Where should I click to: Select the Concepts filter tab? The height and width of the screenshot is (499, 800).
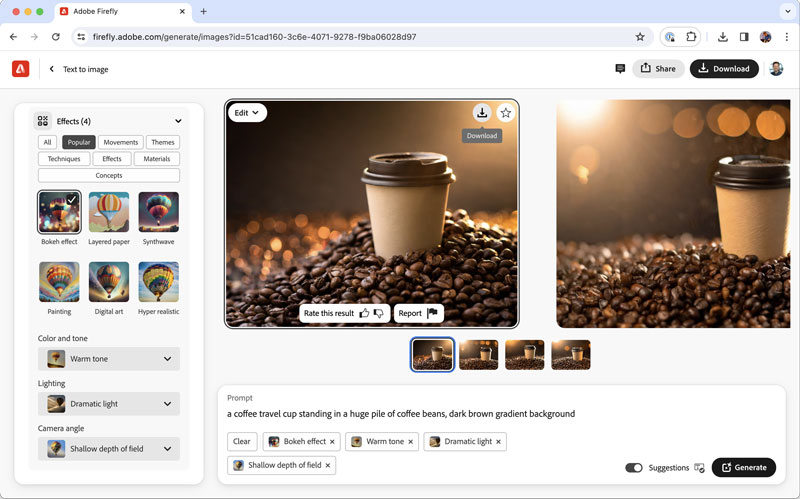(109, 175)
